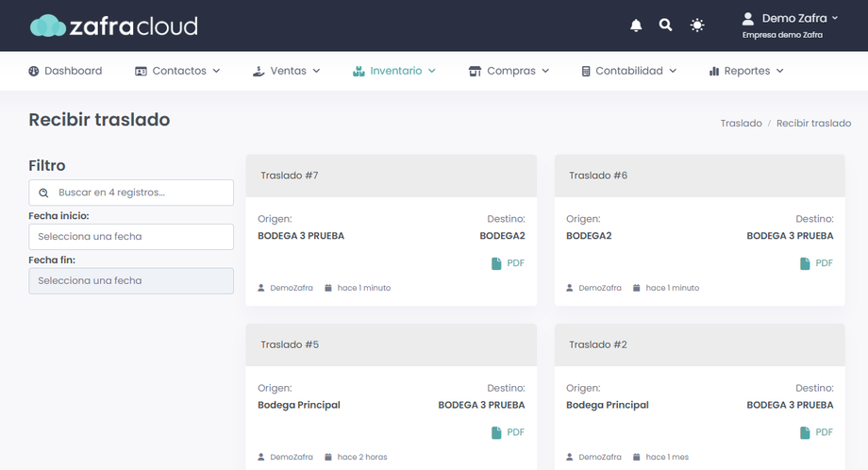Click the Contabilidad calculator icon
The width and height of the screenshot is (868, 470).
click(586, 71)
